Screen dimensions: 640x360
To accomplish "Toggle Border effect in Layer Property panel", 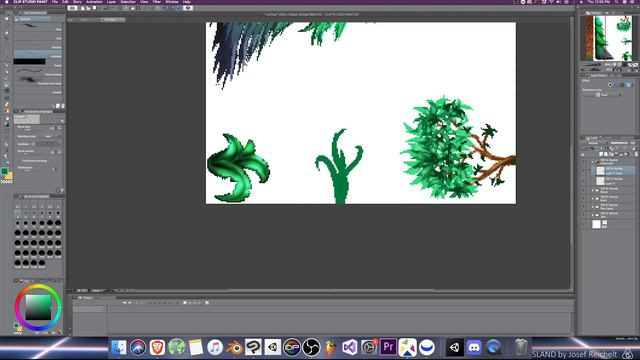I will coord(610,84).
